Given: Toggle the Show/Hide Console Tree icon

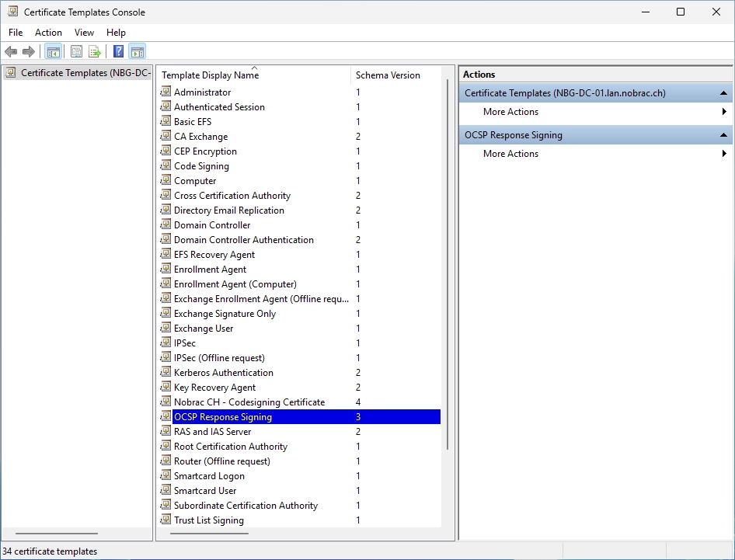Looking at the screenshot, I should (x=54, y=51).
